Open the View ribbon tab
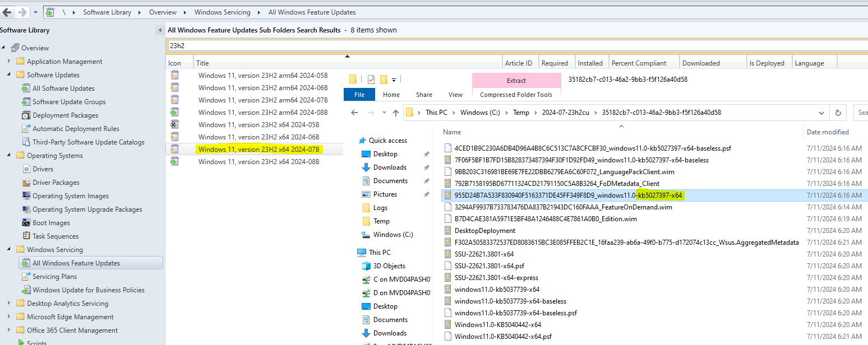Viewport: 868px width, 345px height. (456, 95)
